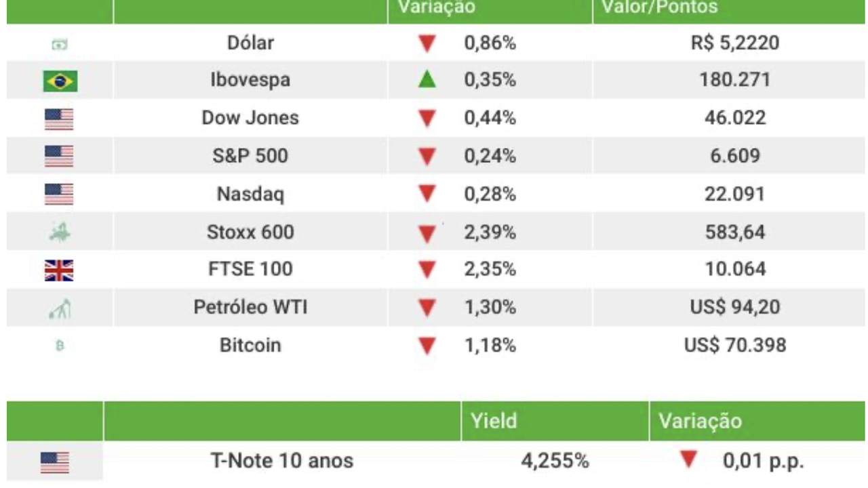Click the Yield column header

(493, 421)
